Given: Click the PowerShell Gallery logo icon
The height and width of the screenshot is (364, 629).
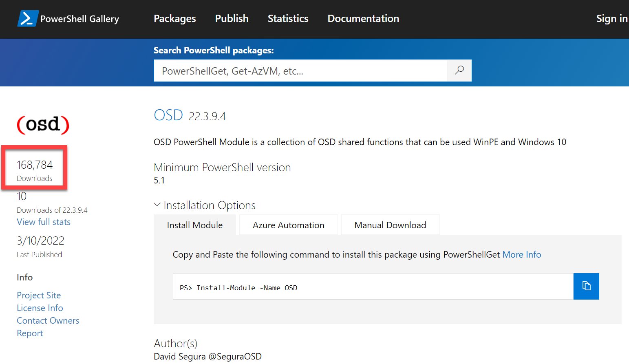Looking at the screenshot, I should point(27,18).
